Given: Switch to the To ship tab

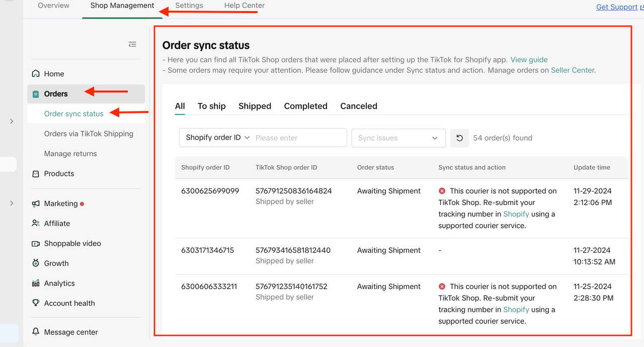Looking at the screenshot, I should click(x=211, y=106).
